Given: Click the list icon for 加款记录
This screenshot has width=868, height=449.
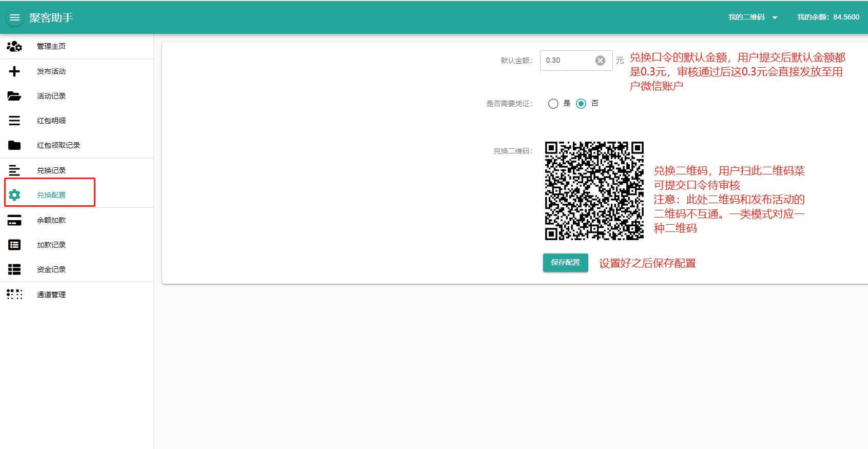Looking at the screenshot, I should click(x=14, y=245).
